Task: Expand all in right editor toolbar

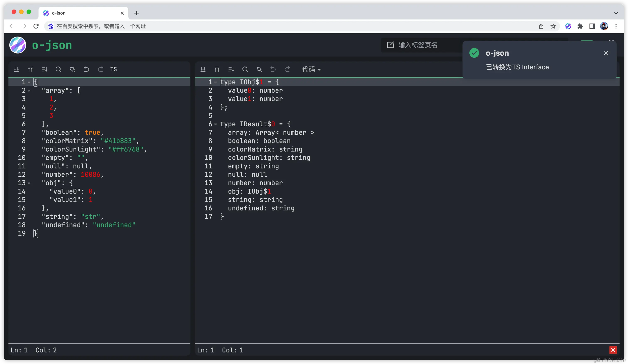Action: 203,69
